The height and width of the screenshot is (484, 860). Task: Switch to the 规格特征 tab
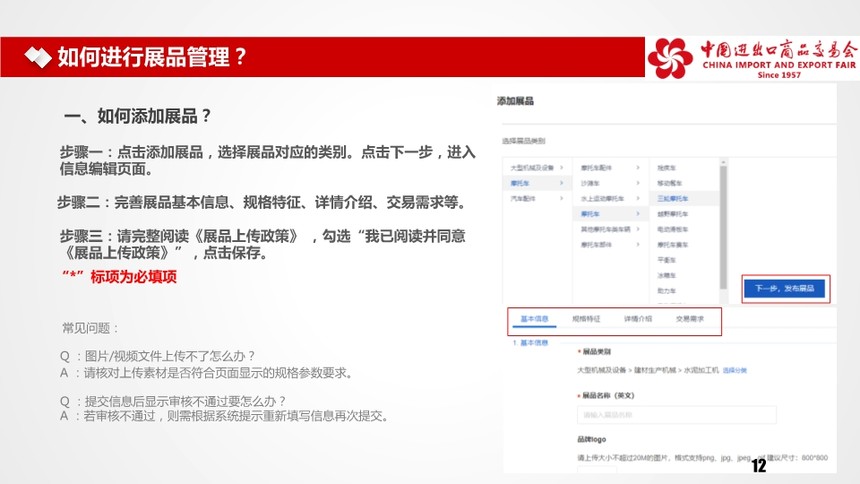click(586, 319)
